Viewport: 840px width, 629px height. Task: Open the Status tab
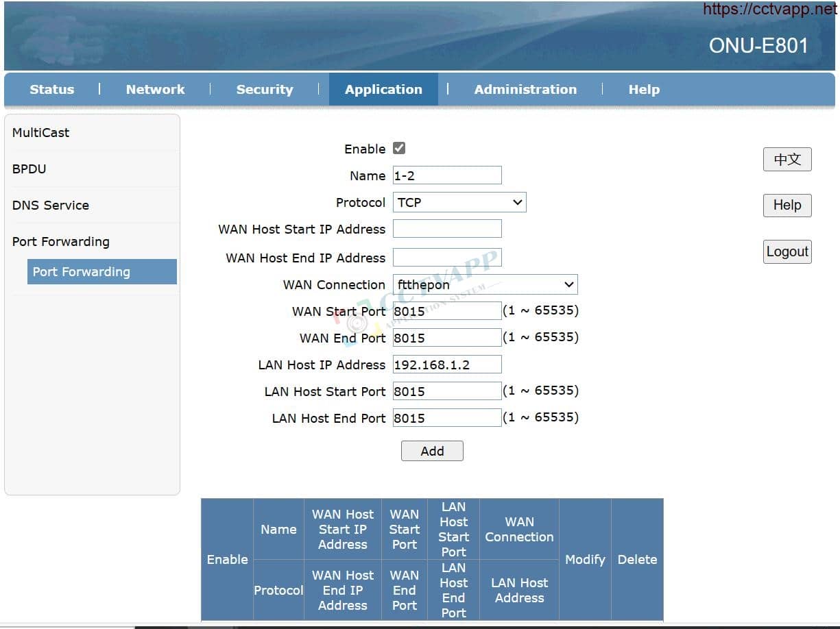[x=52, y=90]
